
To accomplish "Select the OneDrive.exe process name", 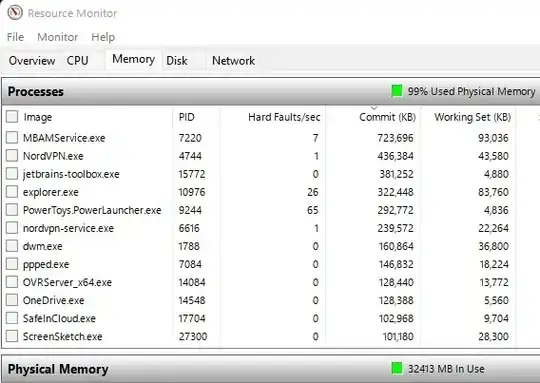I will 53,300.
